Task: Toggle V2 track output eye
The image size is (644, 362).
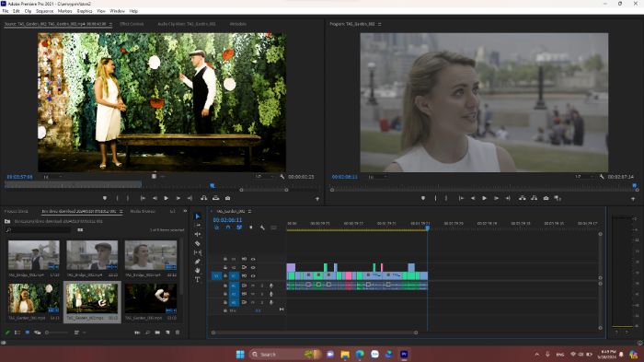Action: point(253,267)
